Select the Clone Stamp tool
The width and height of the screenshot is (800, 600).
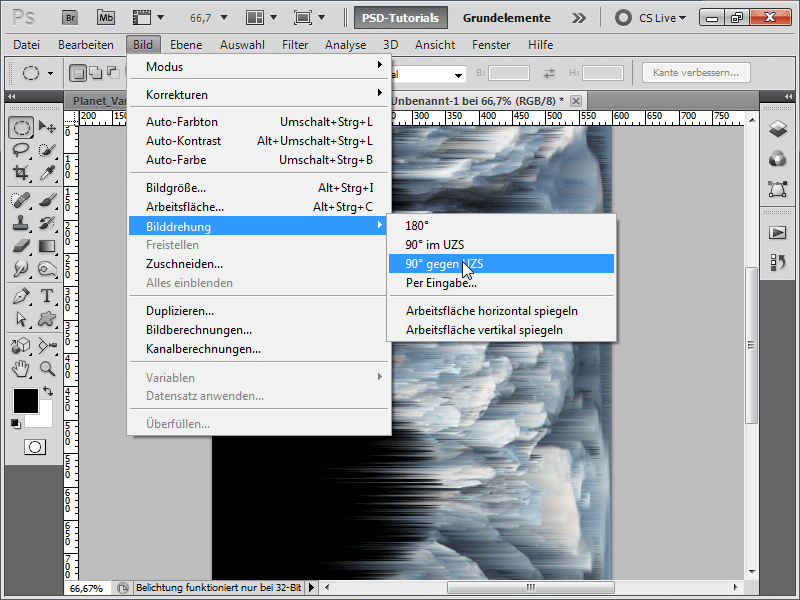(x=21, y=223)
